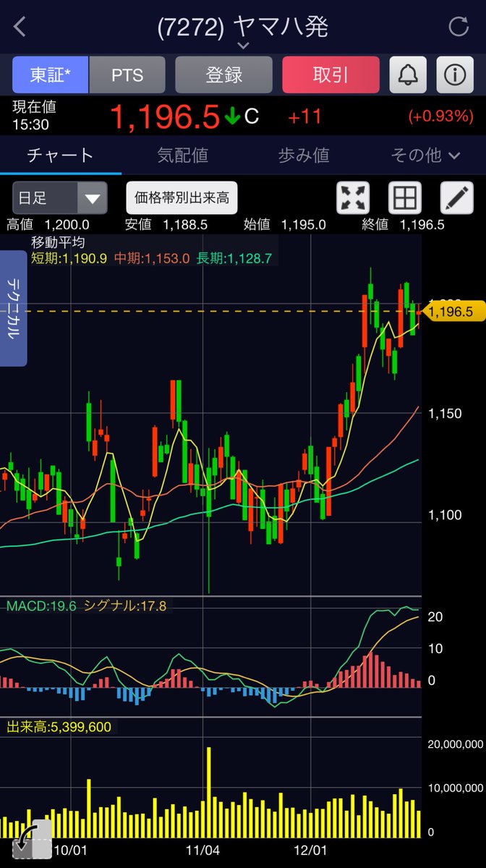Expand the その他 tab menu
The image size is (486, 868).
(425, 155)
